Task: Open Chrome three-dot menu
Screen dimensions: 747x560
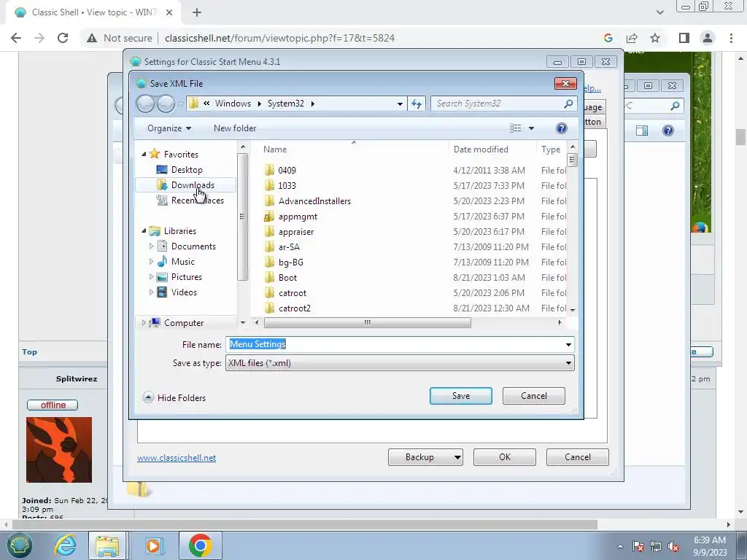Action: (731, 38)
